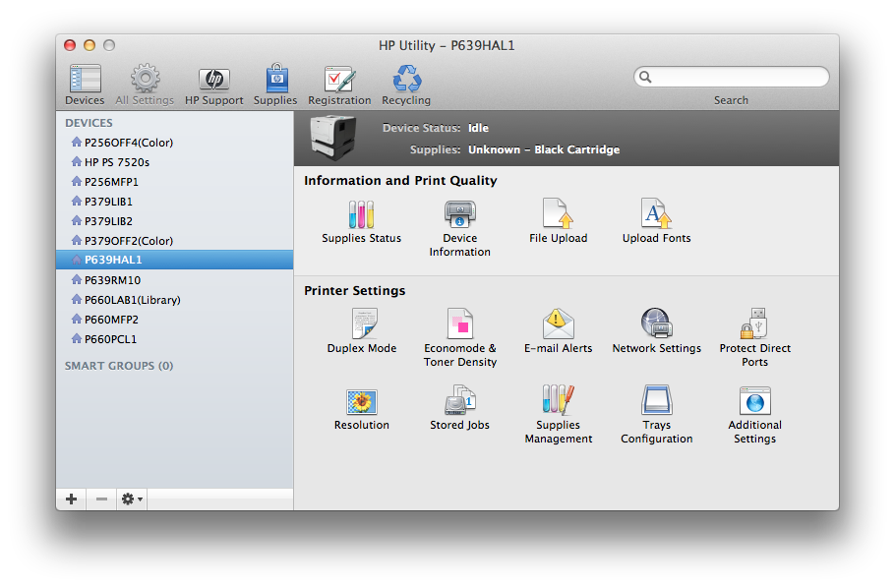The height and width of the screenshot is (588, 895).
Task: Click the printer thumbnail in the status bar
Action: tap(332, 138)
